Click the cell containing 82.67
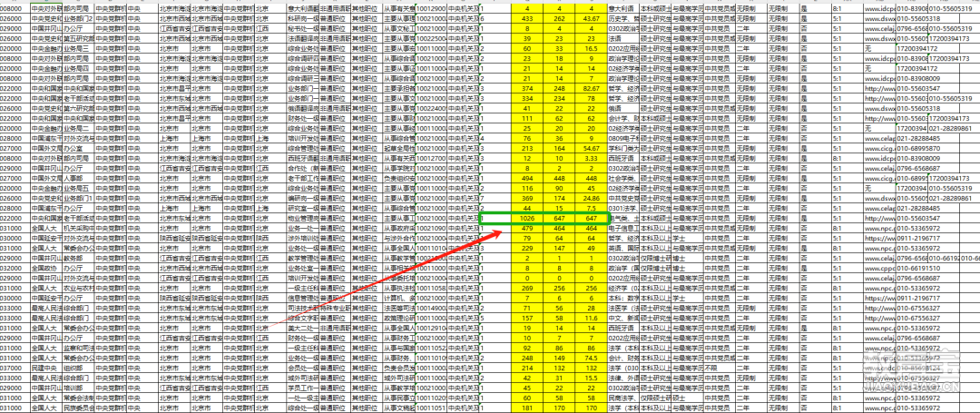Image resolution: width=980 pixels, height=413 pixels. (591, 89)
